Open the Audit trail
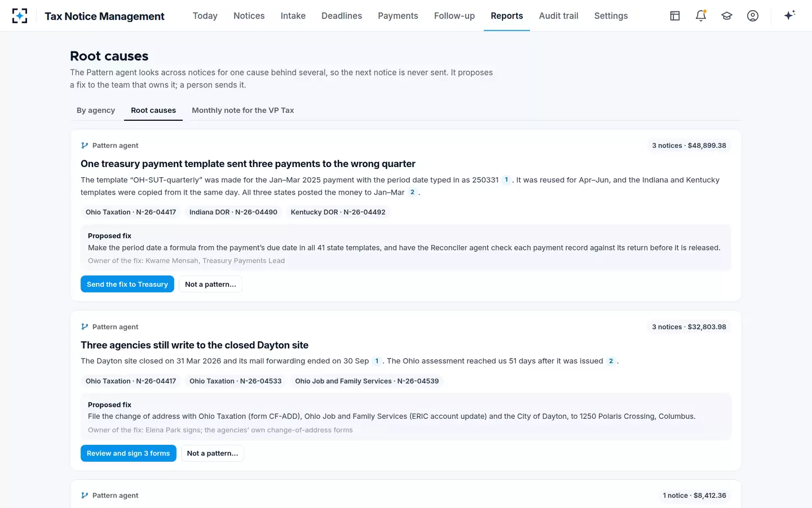812x508 pixels. 559,16
